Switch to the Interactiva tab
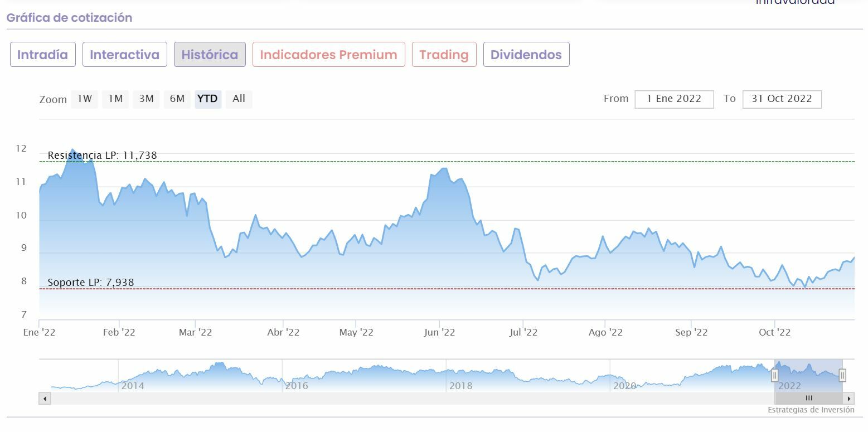Image resolution: width=868 pixels, height=432 pixels. (125, 55)
